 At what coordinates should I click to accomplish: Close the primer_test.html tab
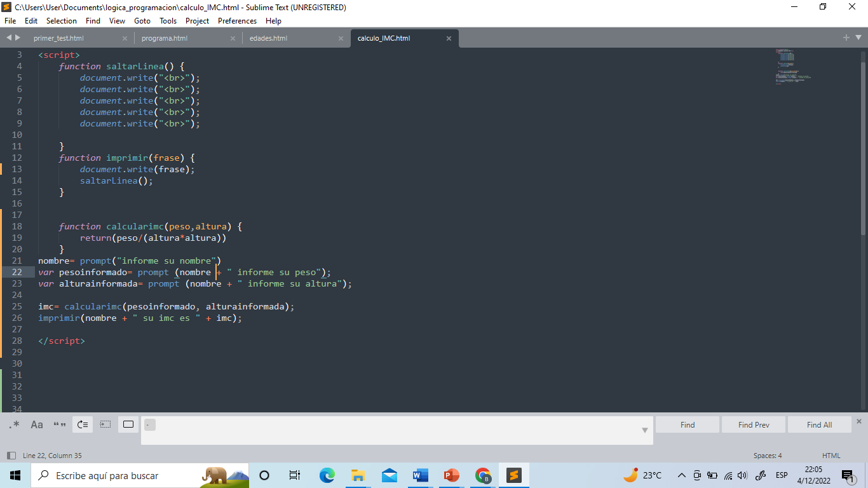click(x=125, y=38)
